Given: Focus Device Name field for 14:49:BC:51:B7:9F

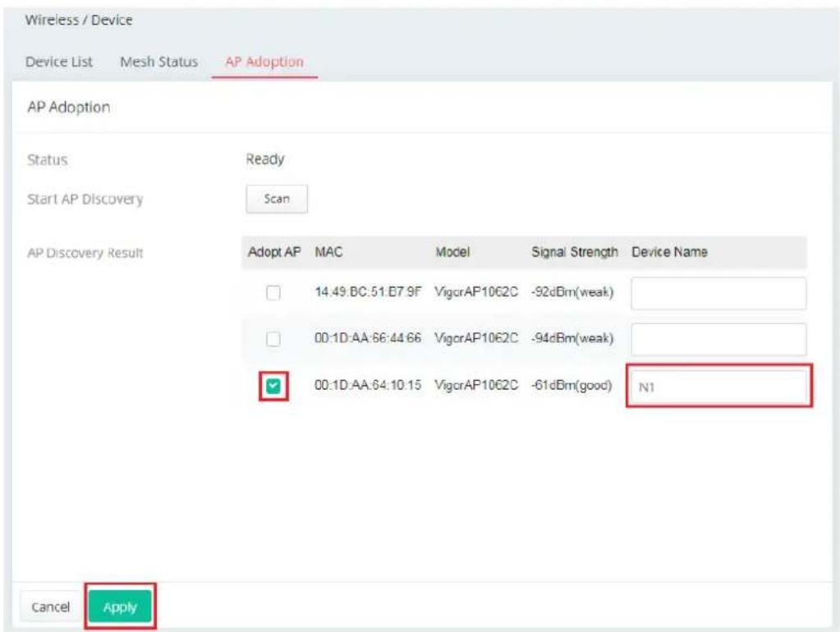Looking at the screenshot, I should 718,293.
